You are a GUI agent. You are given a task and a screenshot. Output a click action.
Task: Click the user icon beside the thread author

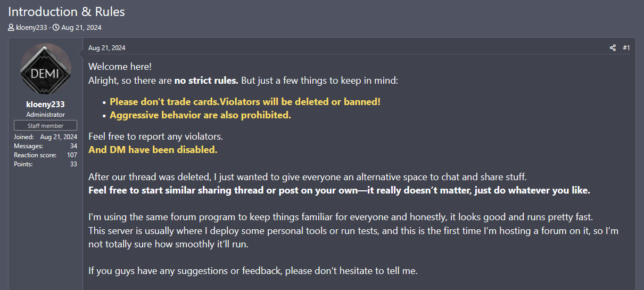click(11, 27)
